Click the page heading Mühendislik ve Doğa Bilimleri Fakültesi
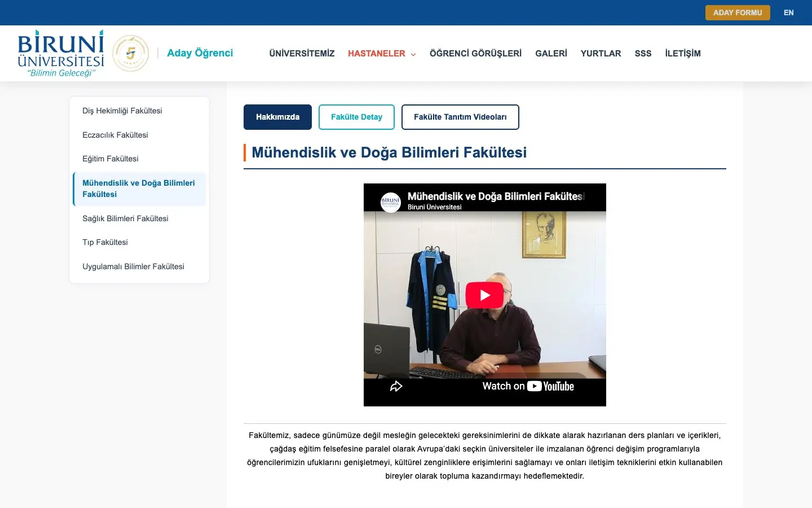Viewport: 812px width, 508px height. pos(389,152)
